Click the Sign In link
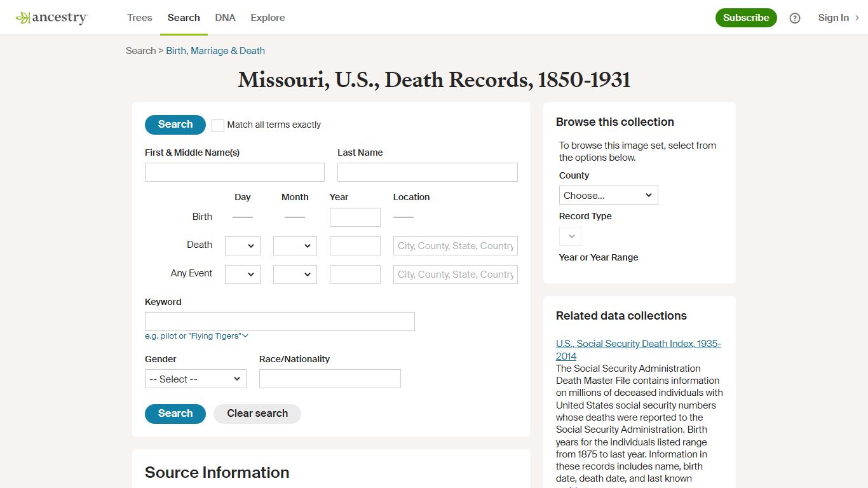 833,18
